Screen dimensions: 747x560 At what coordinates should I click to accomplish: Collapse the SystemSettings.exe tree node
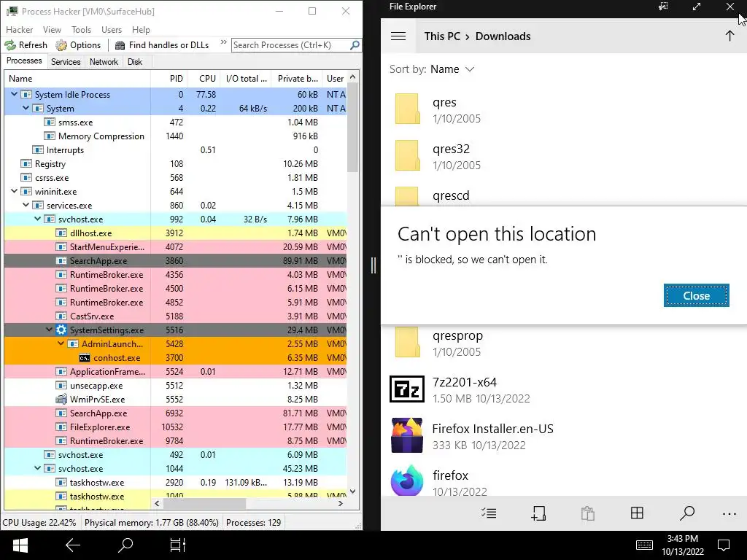coord(49,330)
